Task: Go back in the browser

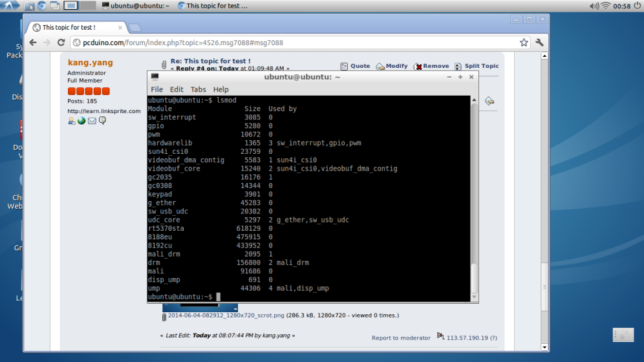Action: pos(33,42)
